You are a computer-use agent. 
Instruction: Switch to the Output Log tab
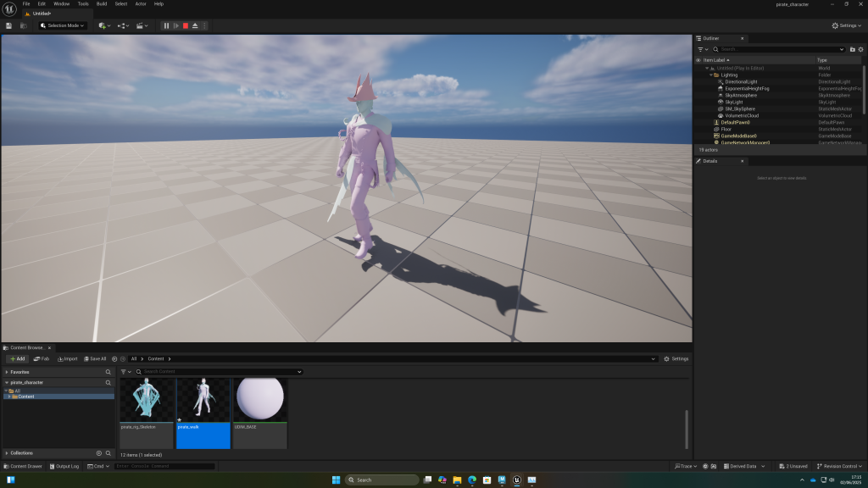point(65,466)
